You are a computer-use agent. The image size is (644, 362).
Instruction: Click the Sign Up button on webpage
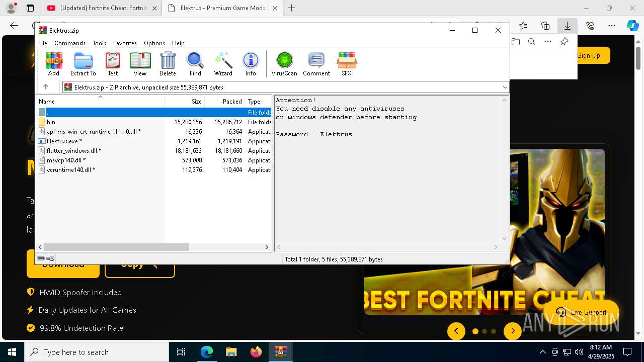tap(589, 55)
